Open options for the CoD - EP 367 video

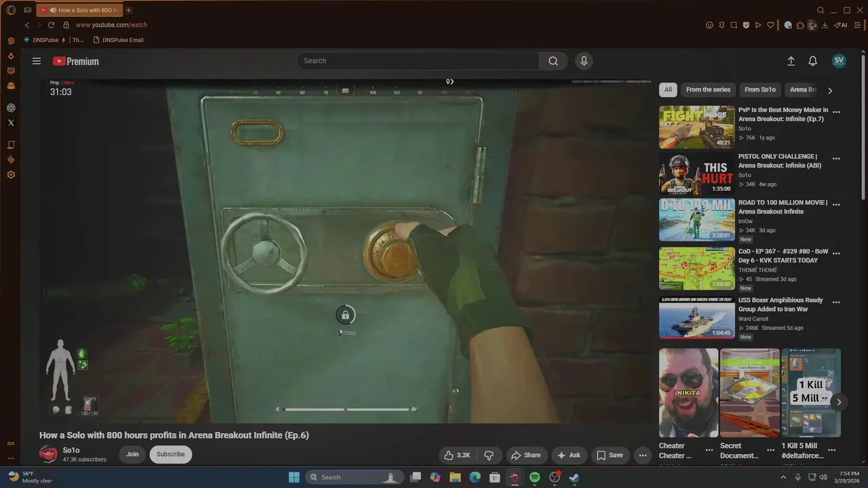(x=836, y=253)
